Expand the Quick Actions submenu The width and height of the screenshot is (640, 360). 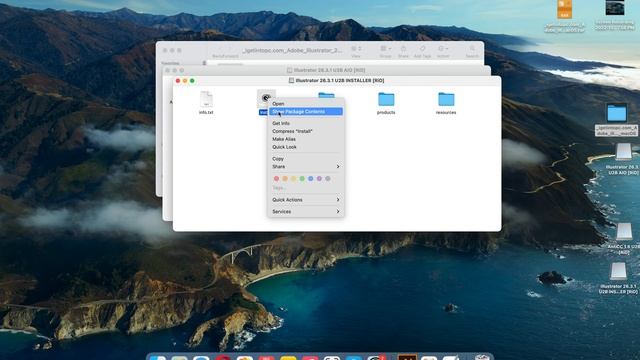[305, 200]
